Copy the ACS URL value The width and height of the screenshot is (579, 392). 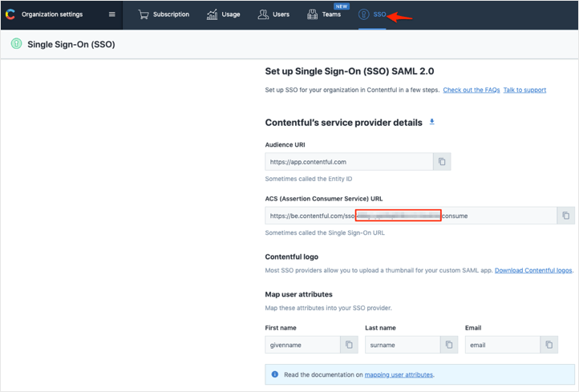coord(565,216)
